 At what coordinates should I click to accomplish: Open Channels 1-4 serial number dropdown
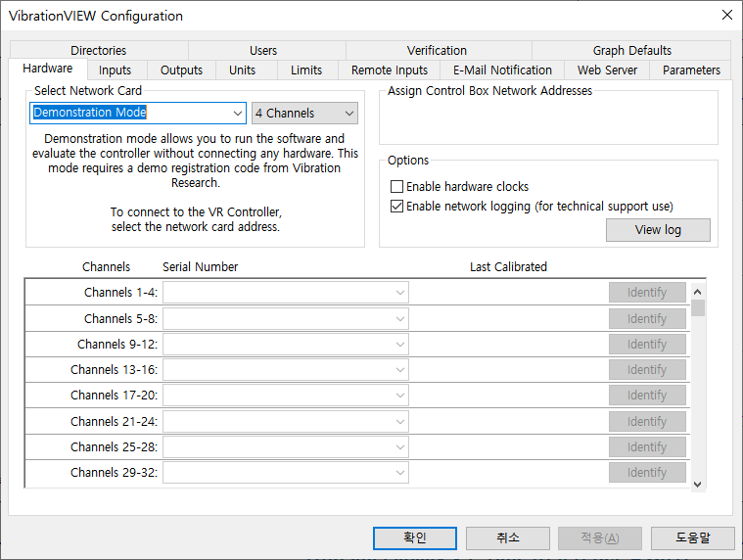pos(286,293)
